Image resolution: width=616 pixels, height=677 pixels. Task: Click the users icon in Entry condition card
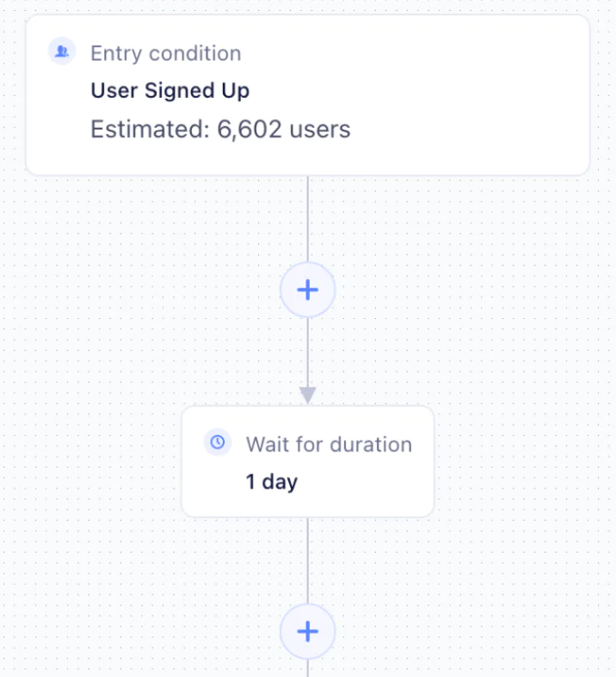(62, 52)
